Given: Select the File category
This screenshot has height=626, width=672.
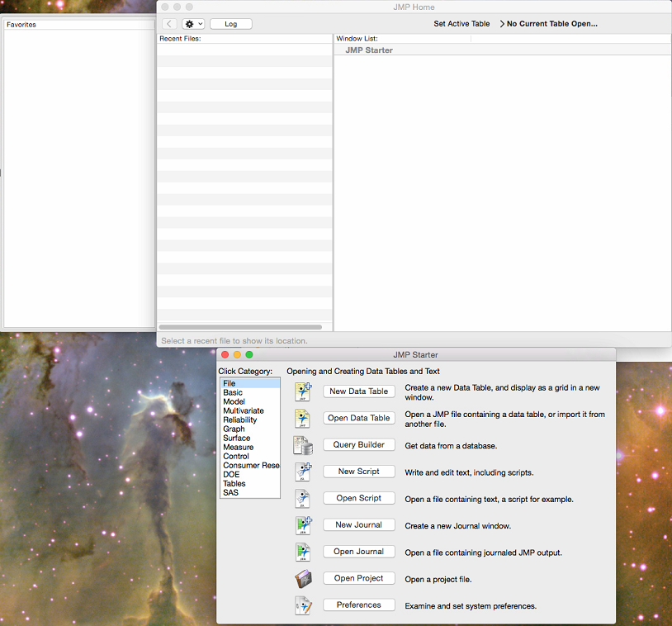Looking at the screenshot, I should tap(250, 383).
